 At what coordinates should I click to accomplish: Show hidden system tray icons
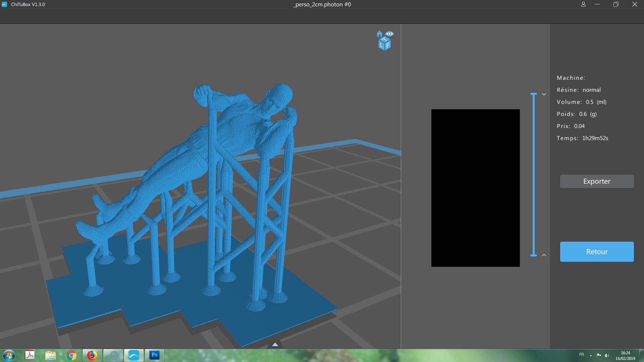click(591, 355)
